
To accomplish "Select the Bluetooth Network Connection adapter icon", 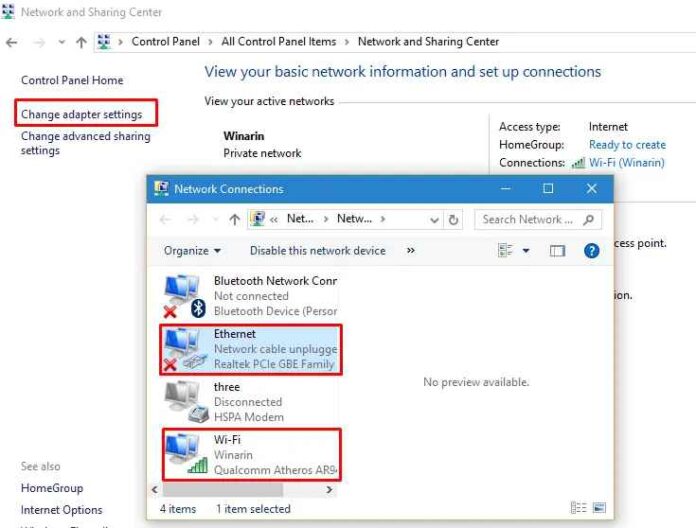I will point(184,297).
